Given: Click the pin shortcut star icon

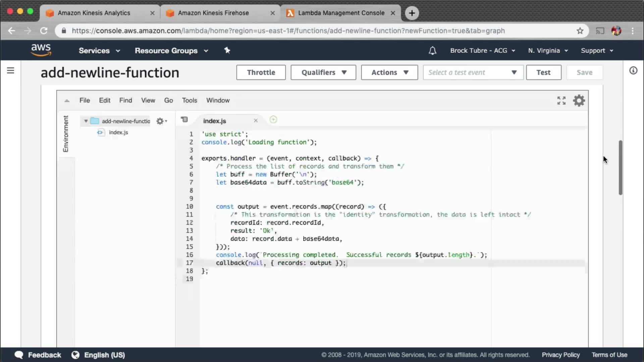Looking at the screenshot, I should pyautogui.click(x=227, y=51).
